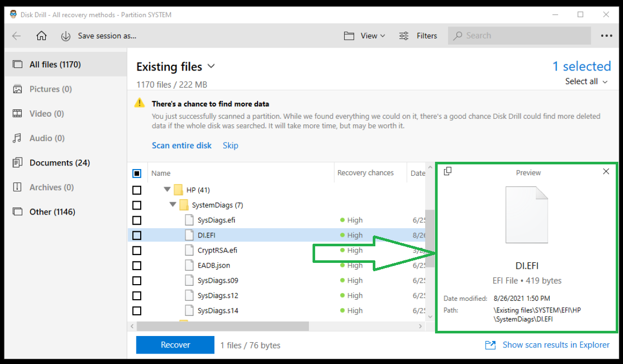This screenshot has width=623, height=364.
Task: Go back with the back arrow
Action: pos(17,36)
